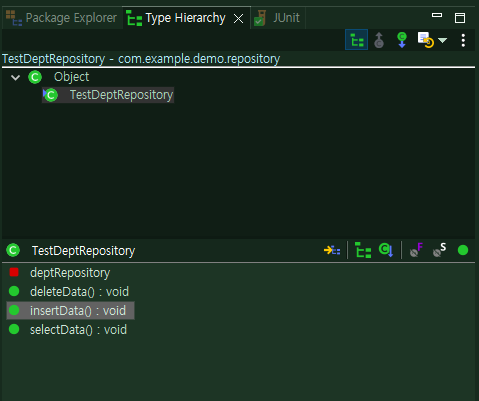Select the deptRepository field
This screenshot has height=401, width=479.
70,273
